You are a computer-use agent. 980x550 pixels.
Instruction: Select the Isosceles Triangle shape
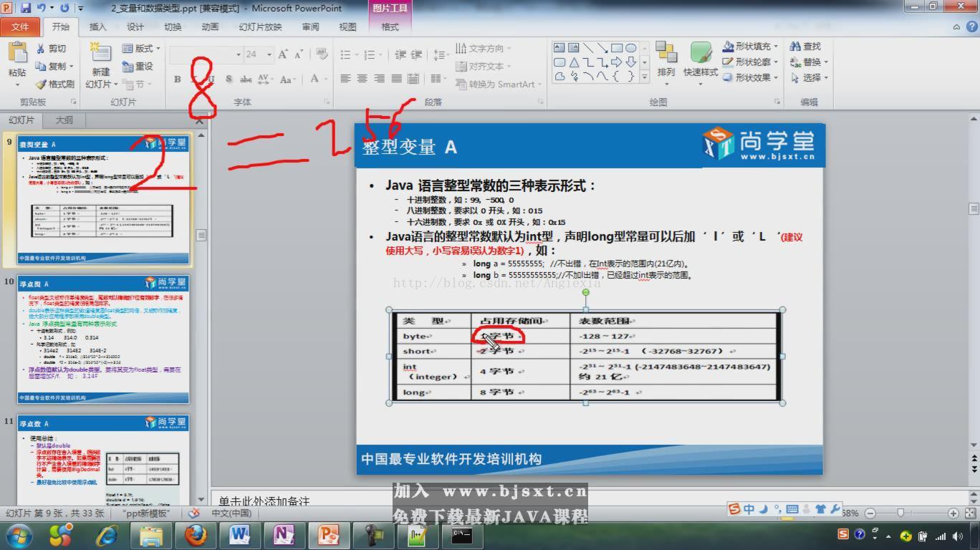click(574, 62)
